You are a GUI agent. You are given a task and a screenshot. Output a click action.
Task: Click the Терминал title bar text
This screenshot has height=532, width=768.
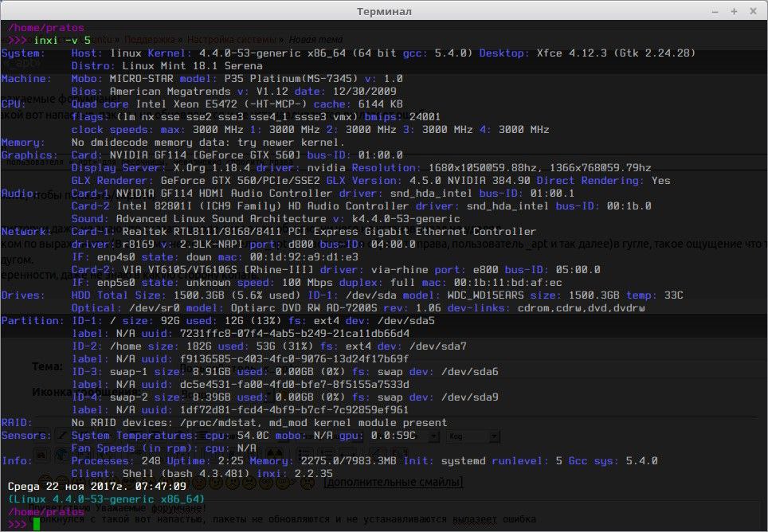pos(384,11)
